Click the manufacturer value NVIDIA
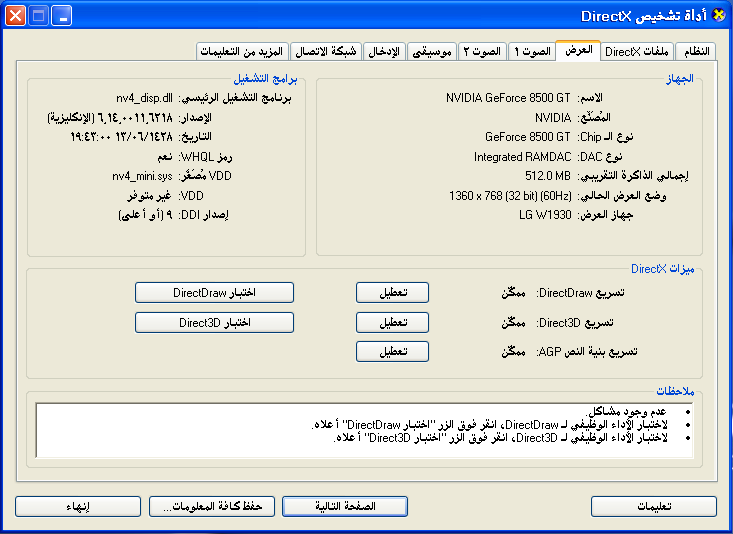733x534 pixels. (553, 117)
